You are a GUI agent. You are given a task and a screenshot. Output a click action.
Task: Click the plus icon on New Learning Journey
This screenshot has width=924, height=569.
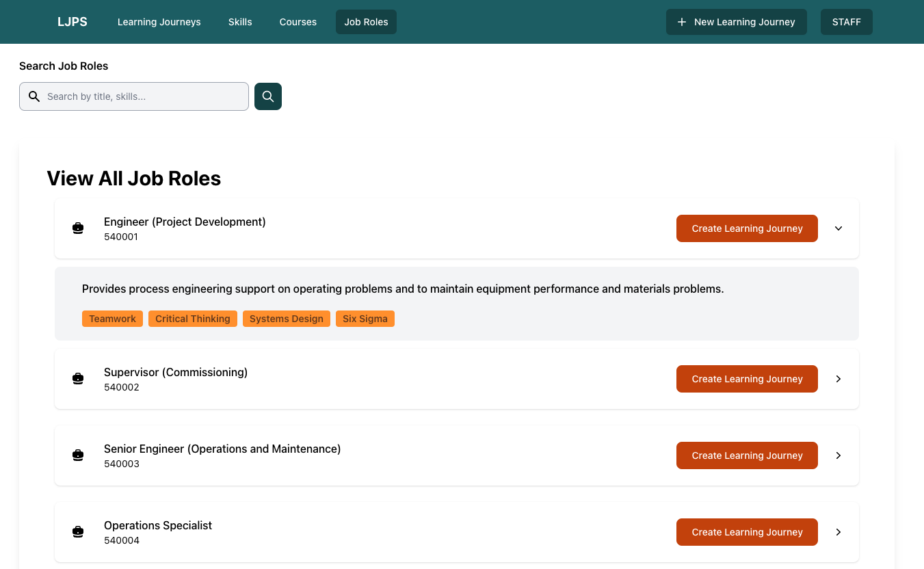coord(681,22)
